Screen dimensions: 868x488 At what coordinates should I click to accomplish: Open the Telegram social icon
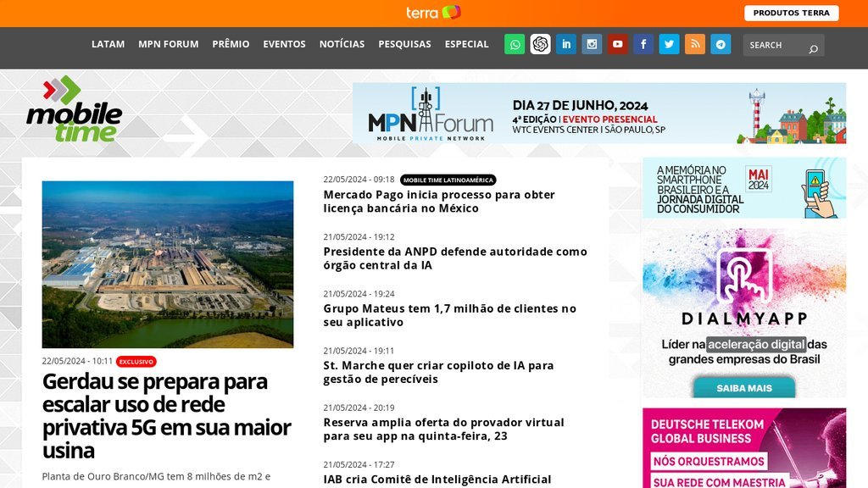coord(721,44)
